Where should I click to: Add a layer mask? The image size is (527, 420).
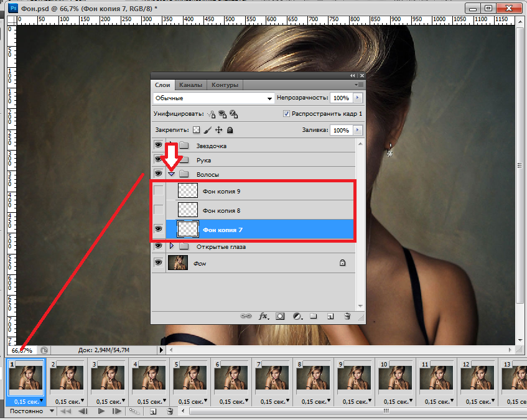(x=280, y=316)
